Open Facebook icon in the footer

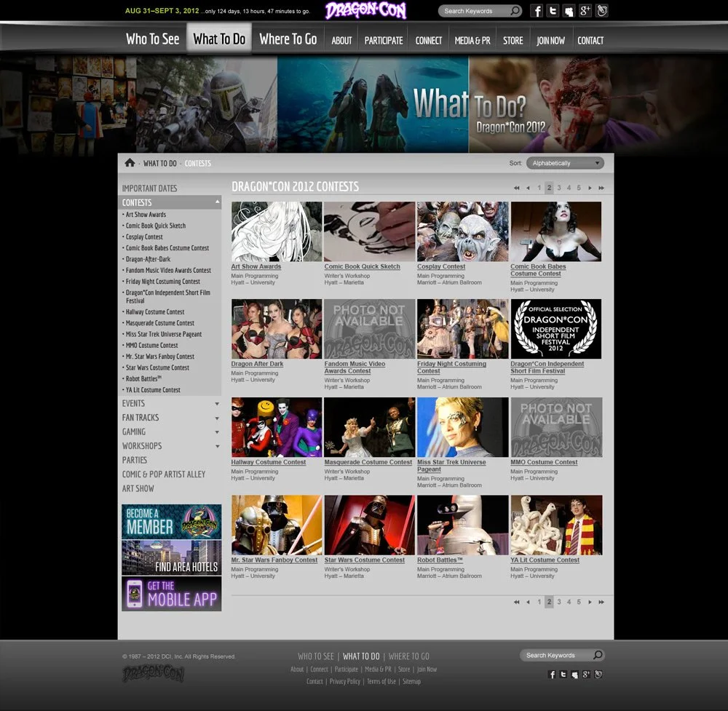pyautogui.click(x=552, y=675)
